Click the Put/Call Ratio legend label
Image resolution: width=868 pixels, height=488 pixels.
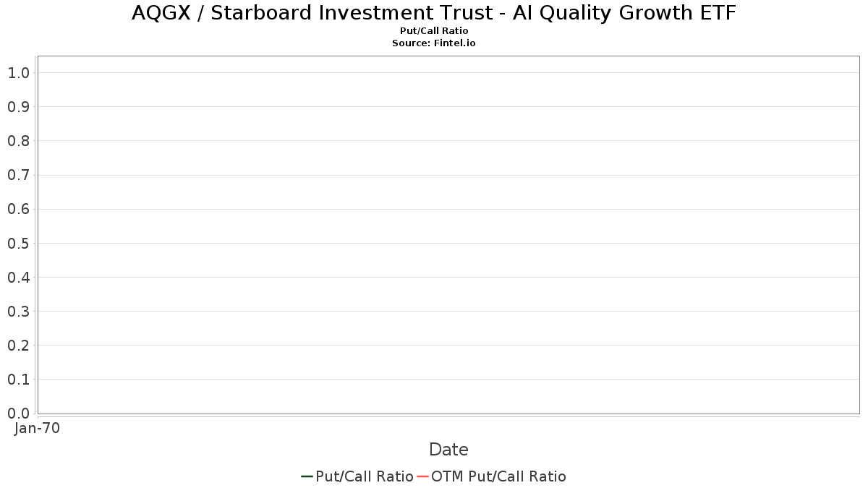click(x=365, y=476)
